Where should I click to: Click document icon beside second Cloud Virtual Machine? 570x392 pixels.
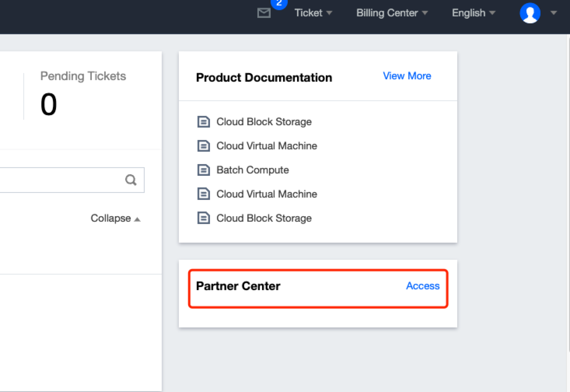[x=204, y=194]
